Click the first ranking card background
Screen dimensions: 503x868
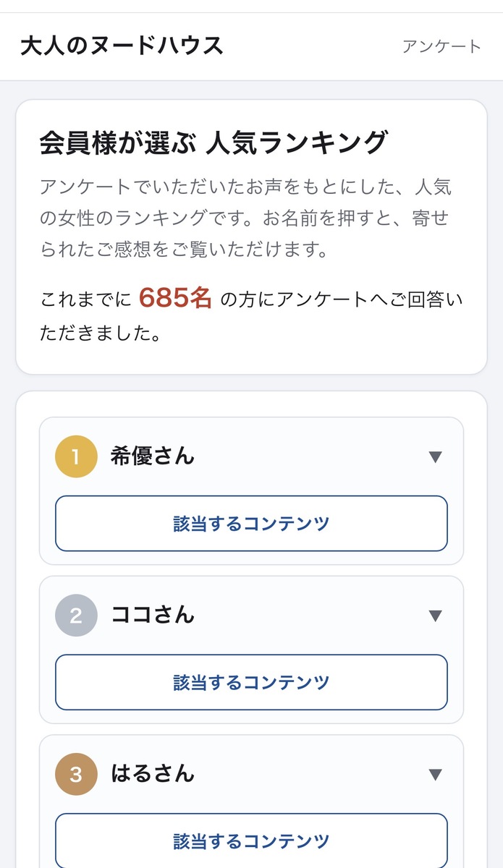(x=251, y=491)
